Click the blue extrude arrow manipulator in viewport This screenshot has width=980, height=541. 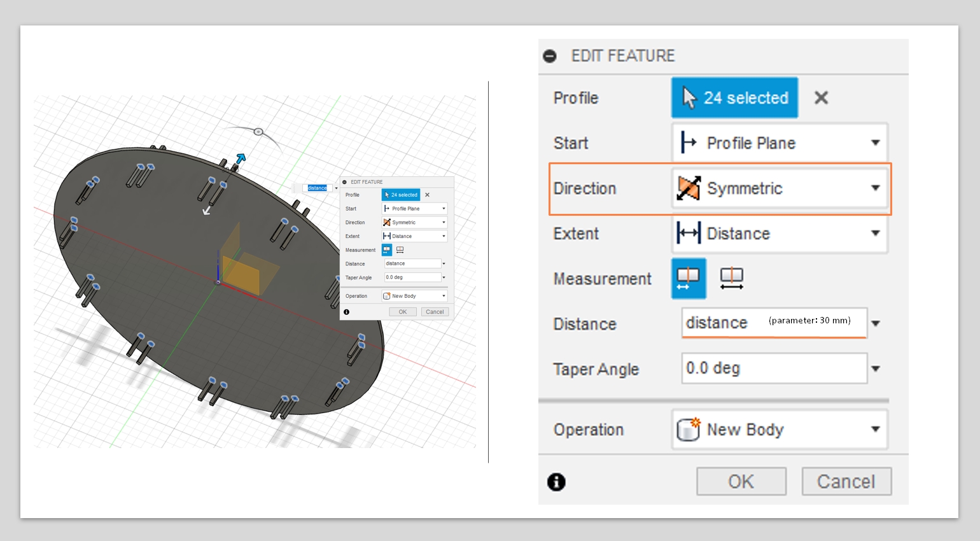click(x=241, y=158)
